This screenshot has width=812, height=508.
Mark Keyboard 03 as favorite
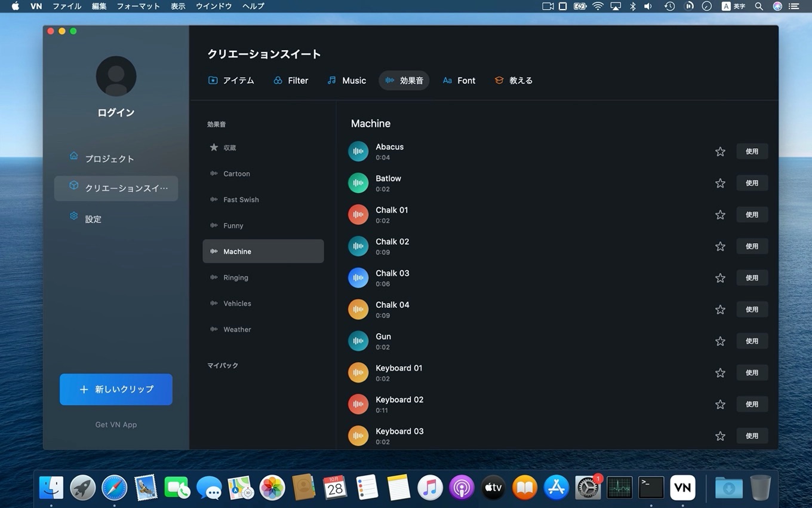coord(720,436)
